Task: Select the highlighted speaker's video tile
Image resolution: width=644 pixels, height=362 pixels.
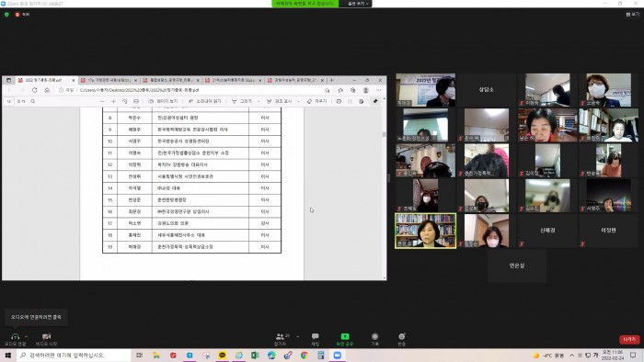Action: pos(425,231)
